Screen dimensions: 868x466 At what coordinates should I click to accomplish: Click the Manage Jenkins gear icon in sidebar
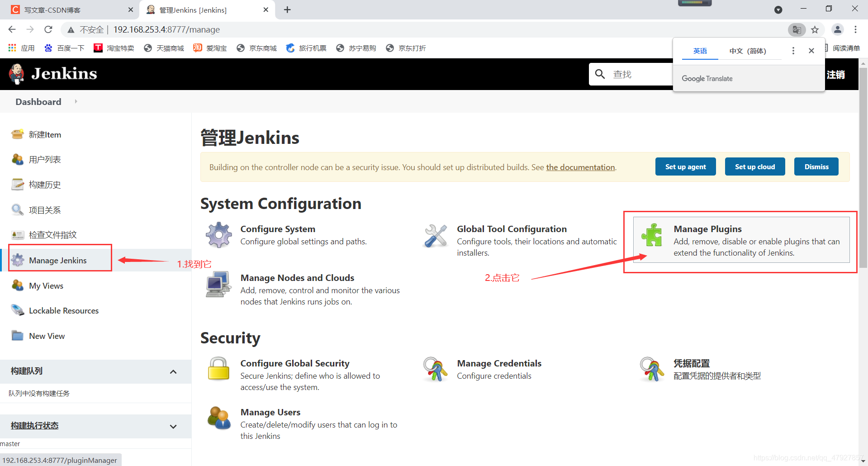pos(18,260)
